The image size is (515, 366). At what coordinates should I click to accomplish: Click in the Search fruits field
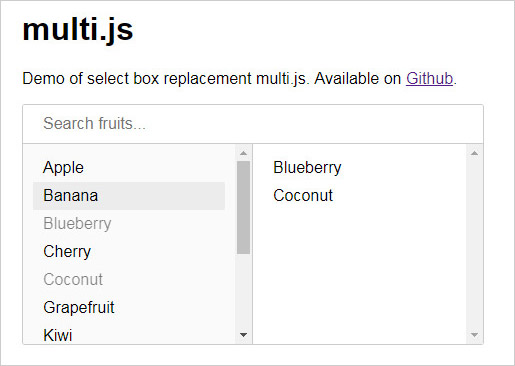(253, 124)
